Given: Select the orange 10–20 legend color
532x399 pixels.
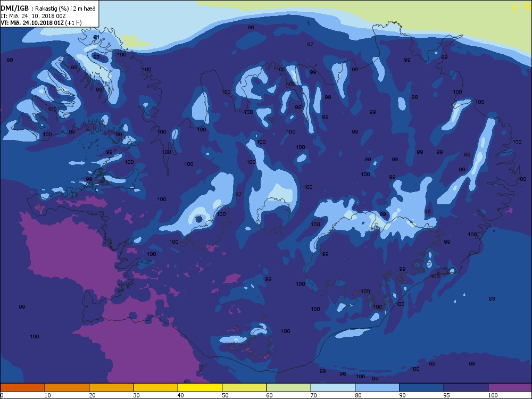Looking at the screenshot, I should click(67, 387).
